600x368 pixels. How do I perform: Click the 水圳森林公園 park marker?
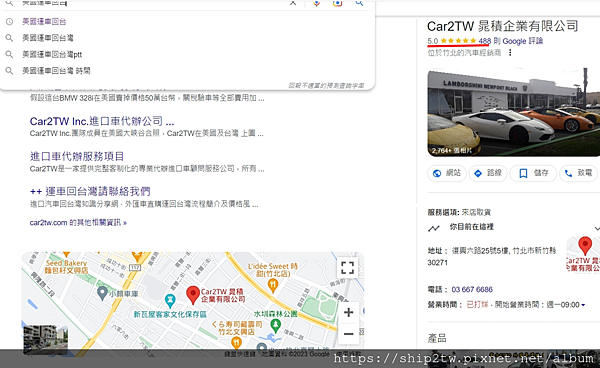[275, 326]
